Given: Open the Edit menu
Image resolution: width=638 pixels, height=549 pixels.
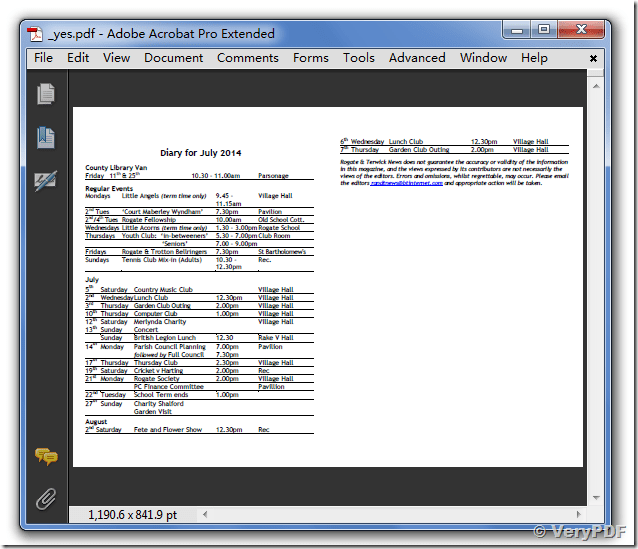Looking at the screenshot, I should (x=78, y=58).
